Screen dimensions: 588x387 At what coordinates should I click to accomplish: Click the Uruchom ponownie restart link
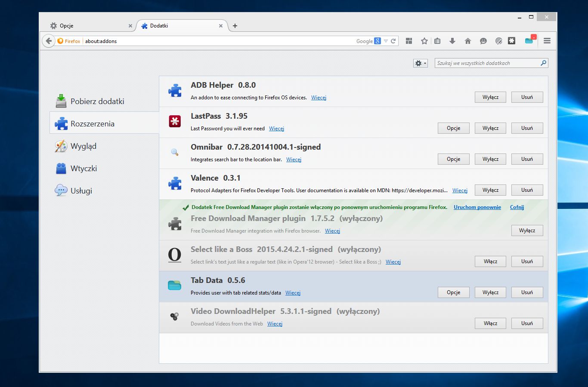point(477,207)
